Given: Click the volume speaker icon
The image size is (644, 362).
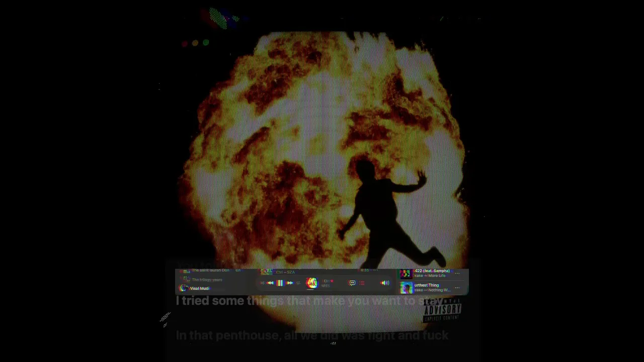Looking at the screenshot, I should point(385,283).
